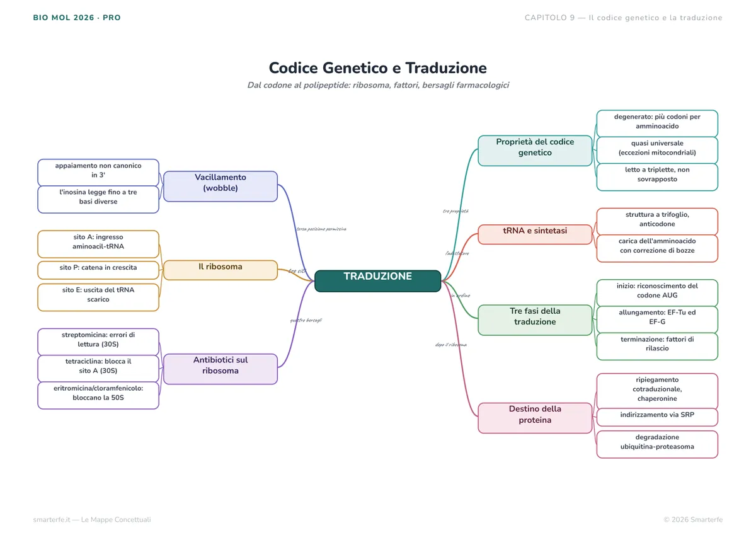Image resolution: width=756 pixels, height=535 pixels.
Task: Select the 'Destino della proteina' node
Action: click(535, 418)
